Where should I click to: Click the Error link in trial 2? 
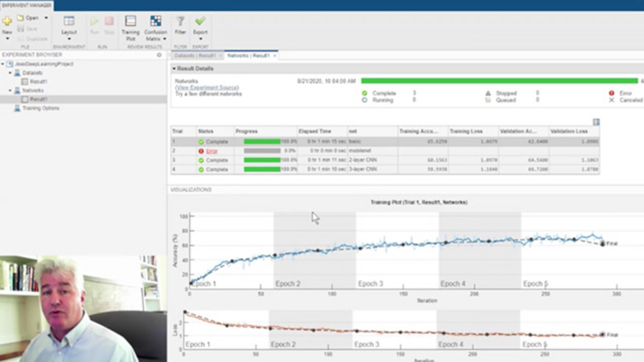[211, 151]
